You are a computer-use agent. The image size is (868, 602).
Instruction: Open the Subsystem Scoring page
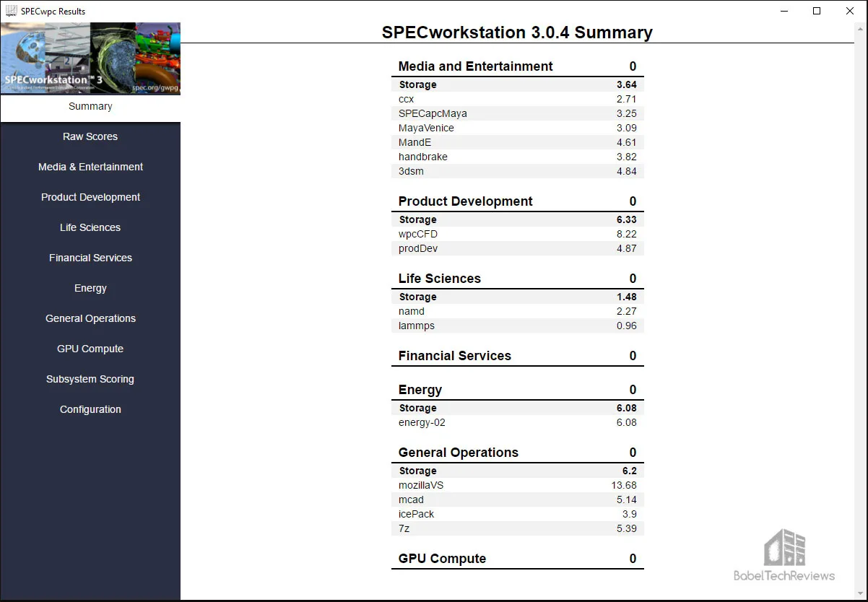90,379
